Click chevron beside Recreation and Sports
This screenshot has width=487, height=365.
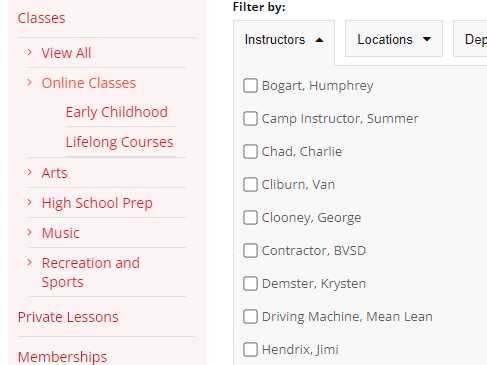pos(30,262)
